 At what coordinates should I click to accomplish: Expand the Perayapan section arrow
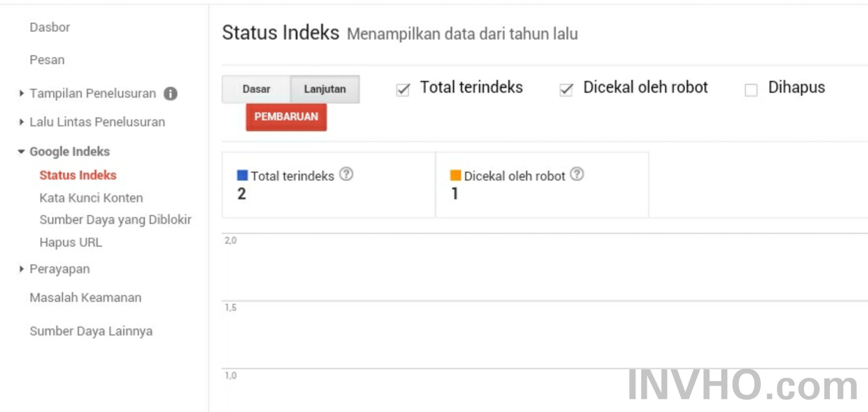pyautogui.click(x=21, y=269)
